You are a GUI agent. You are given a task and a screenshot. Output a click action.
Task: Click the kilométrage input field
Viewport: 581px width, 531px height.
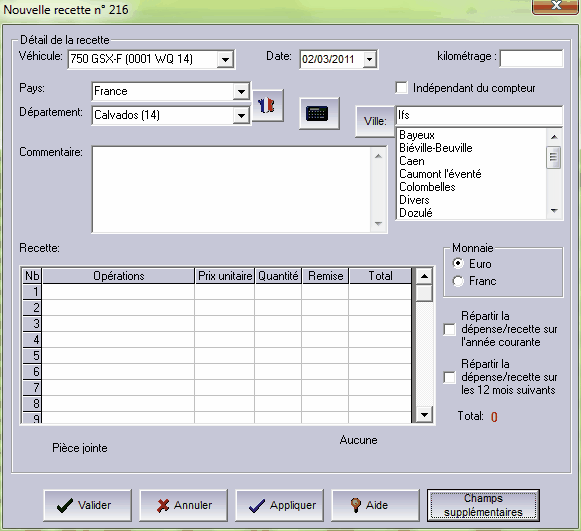[x=531, y=59]
